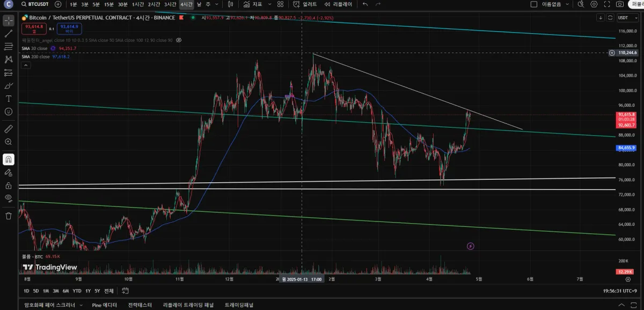Viewport: 644px width, 310px height.
Task: Open BTCUSDT symbol search
Action: (x=34, y=4)
